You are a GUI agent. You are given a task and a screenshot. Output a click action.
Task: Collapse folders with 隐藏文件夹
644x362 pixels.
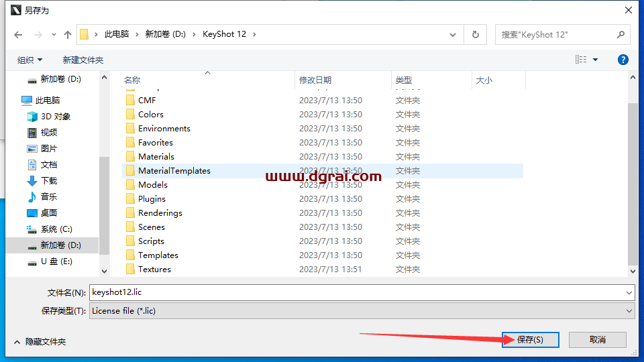point(40,341)
